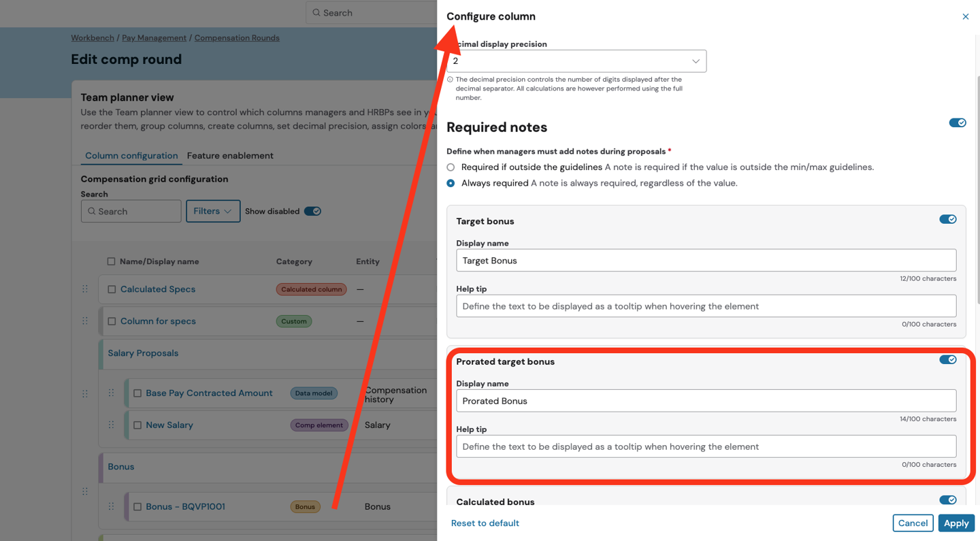
Task: Check the Calculated Specs row checkbox
Action: 112,289
